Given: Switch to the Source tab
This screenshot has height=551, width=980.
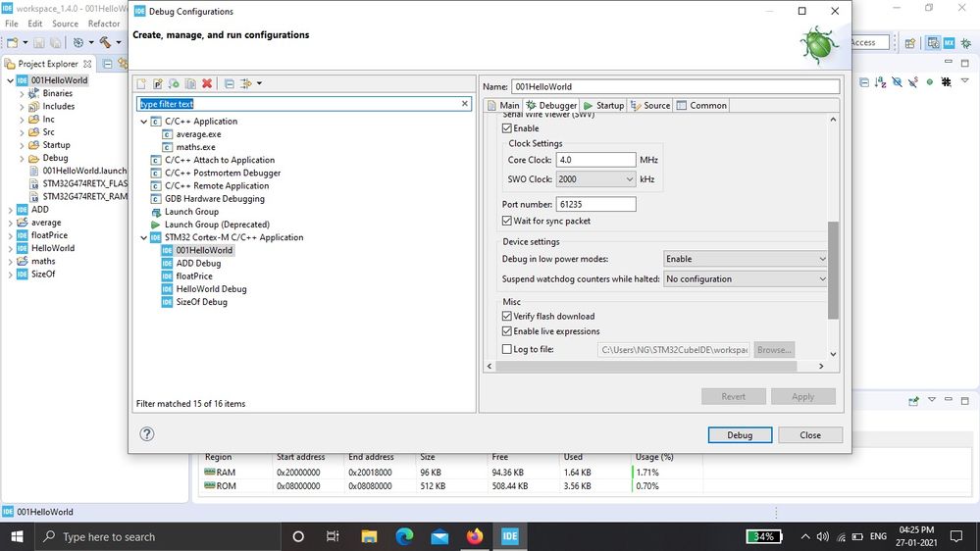Looking at the screenshot, I should [650, 106].
